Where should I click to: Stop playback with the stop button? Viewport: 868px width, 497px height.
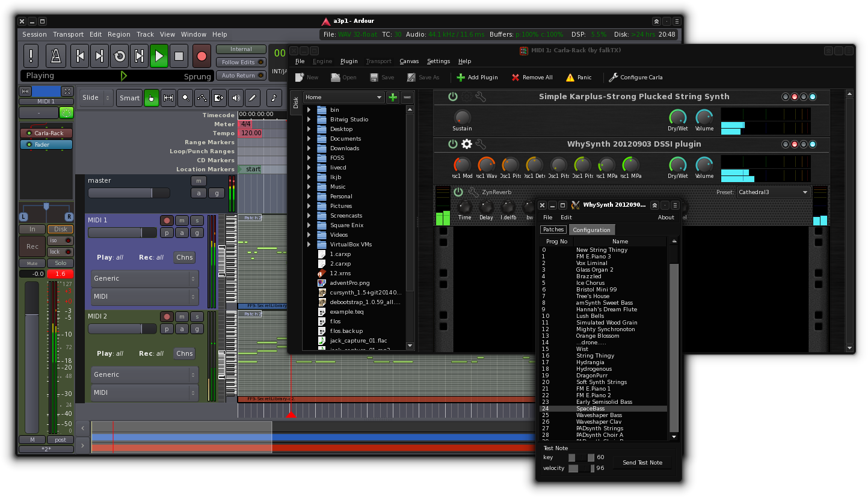coord(179,56)
